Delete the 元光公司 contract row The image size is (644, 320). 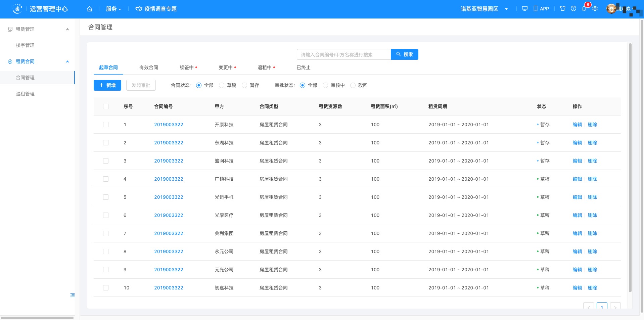coord(592,270)
